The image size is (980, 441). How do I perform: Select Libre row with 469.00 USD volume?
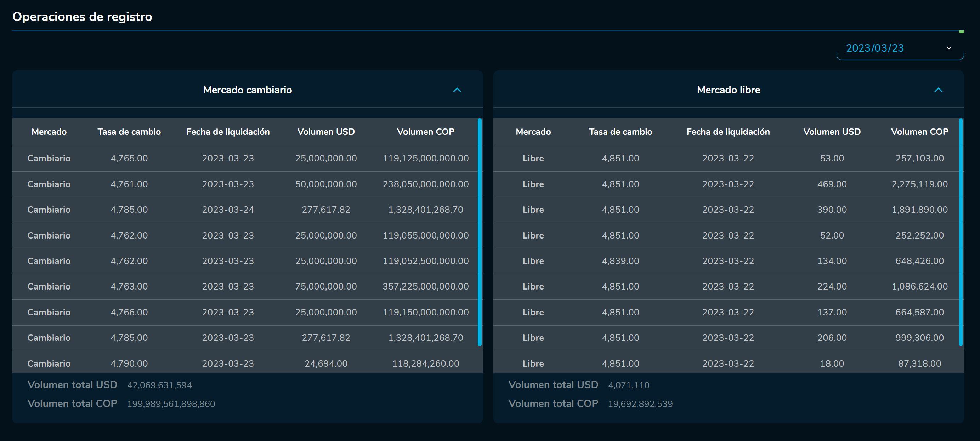(832, 184)
